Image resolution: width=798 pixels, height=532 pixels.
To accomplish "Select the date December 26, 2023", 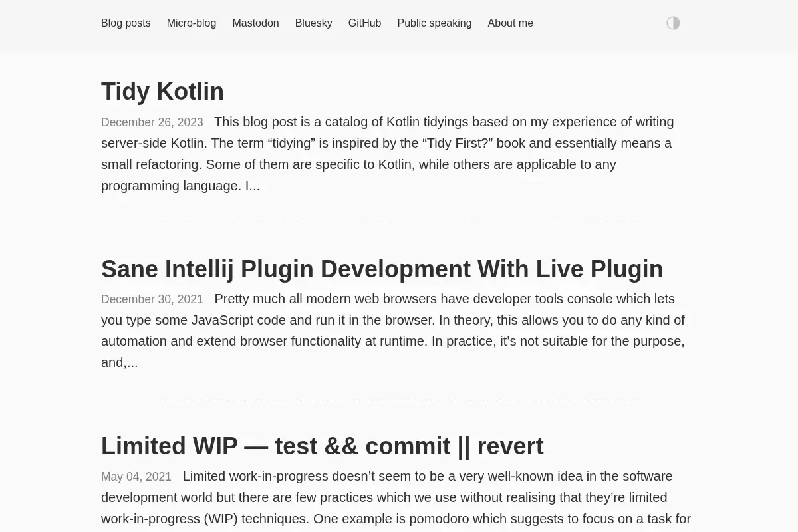I will point(152,122).
